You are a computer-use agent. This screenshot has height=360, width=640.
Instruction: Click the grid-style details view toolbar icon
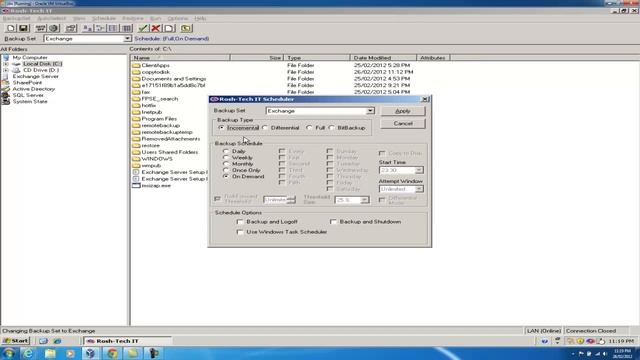tap(127, 28)
